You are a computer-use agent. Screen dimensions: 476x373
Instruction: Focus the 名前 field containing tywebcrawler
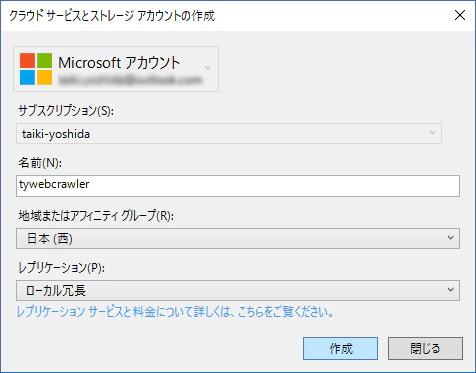click(x=238, y=186)
